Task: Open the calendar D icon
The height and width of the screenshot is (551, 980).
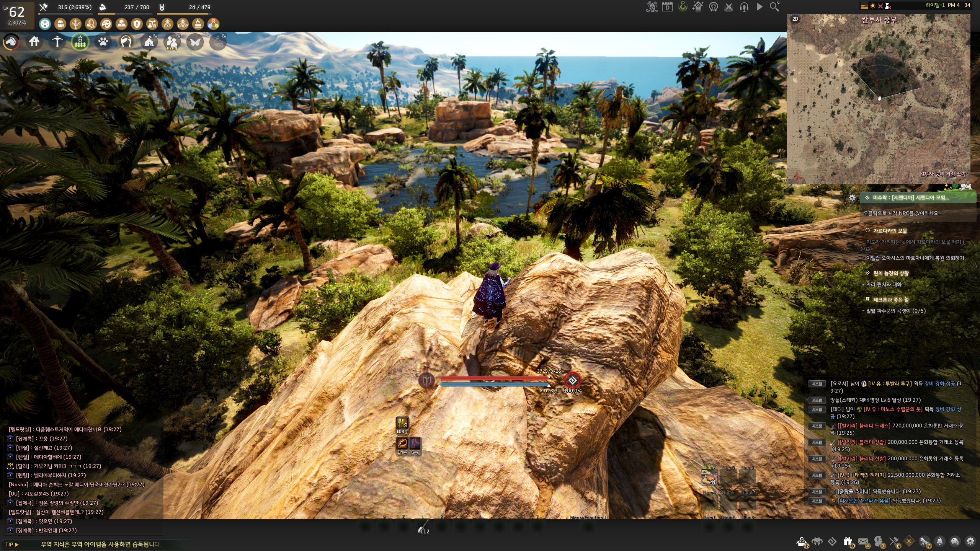Action: coord(667,7)
